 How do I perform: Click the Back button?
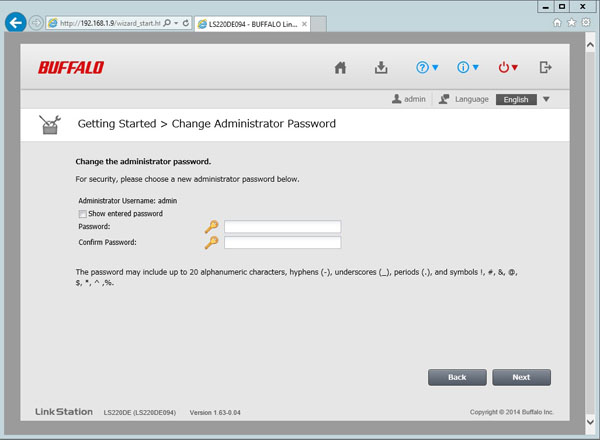click(x=457, y=377)
